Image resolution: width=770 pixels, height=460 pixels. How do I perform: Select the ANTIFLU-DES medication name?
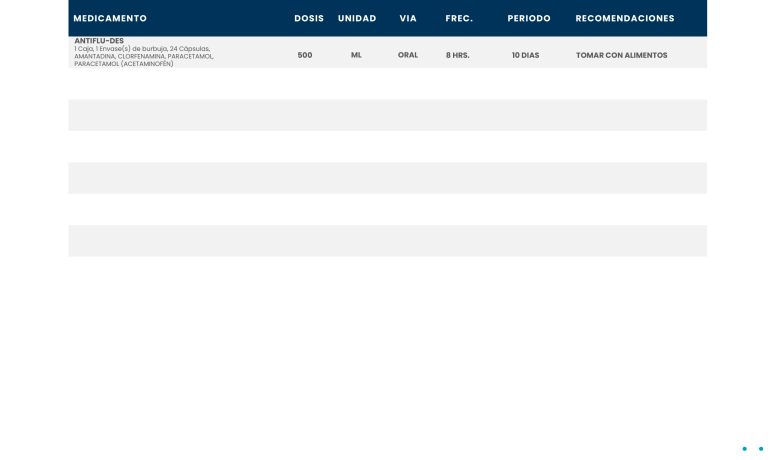[99, 41]
